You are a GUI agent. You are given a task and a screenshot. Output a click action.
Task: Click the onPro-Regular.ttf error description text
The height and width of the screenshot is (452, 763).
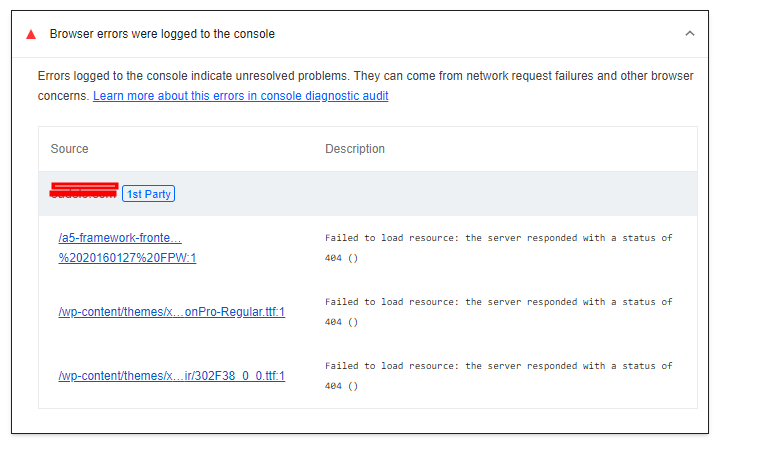(x=498, y=312)
